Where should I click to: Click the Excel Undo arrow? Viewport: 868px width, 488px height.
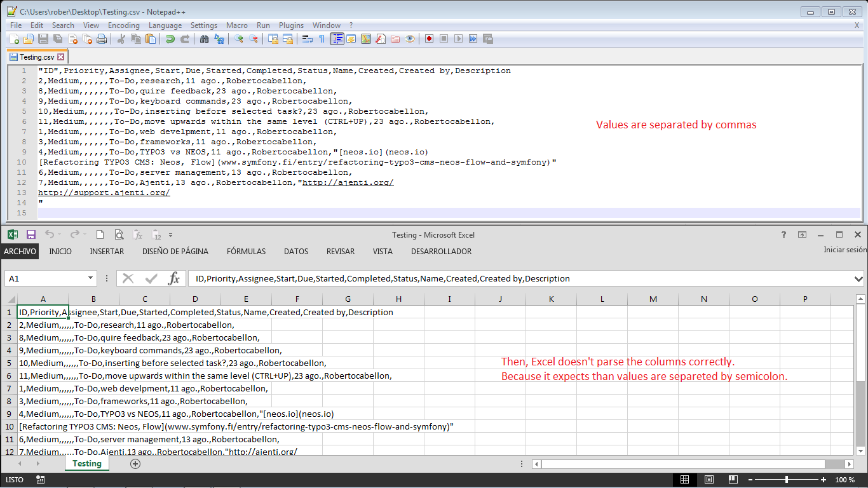(x=50, y=234)
